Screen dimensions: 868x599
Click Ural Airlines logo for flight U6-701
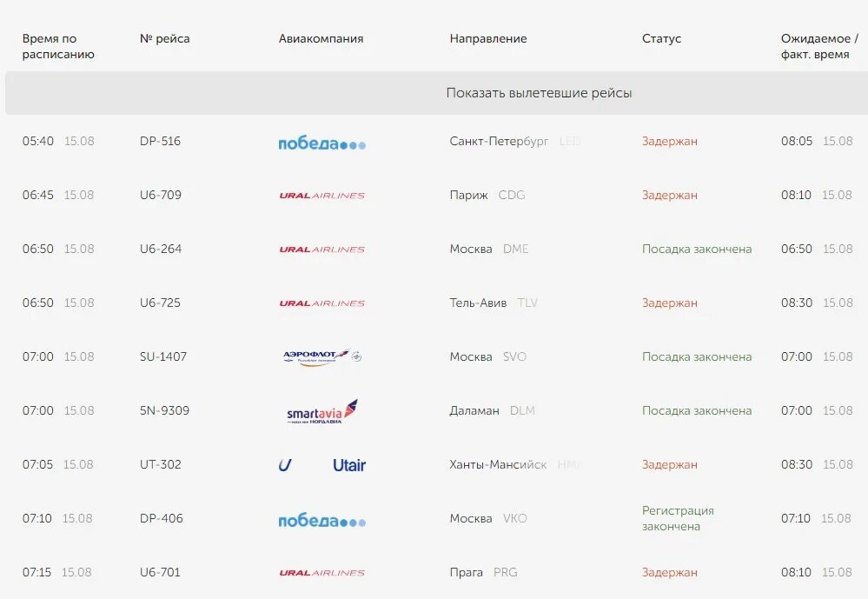pos(321,573)
